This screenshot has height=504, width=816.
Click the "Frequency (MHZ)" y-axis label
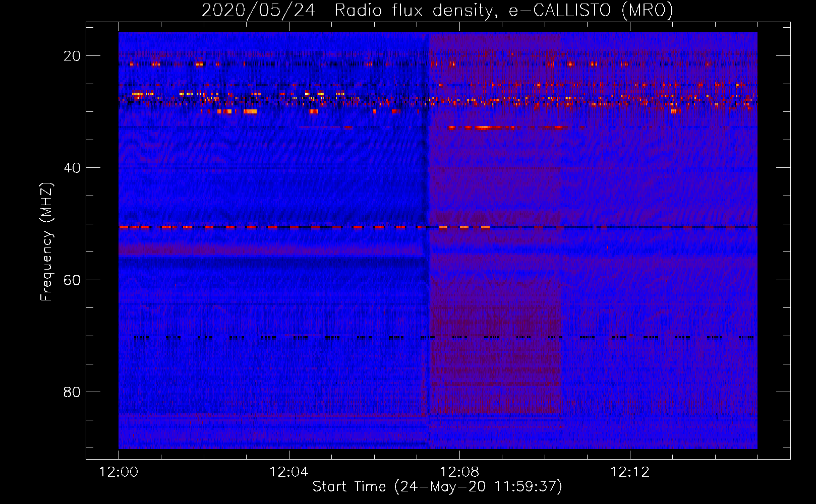(x=46, y=242)
